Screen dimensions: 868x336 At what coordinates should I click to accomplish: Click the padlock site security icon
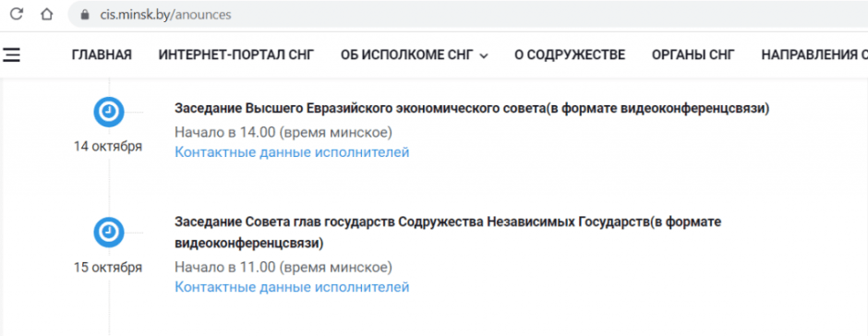[x=85, y=15]
